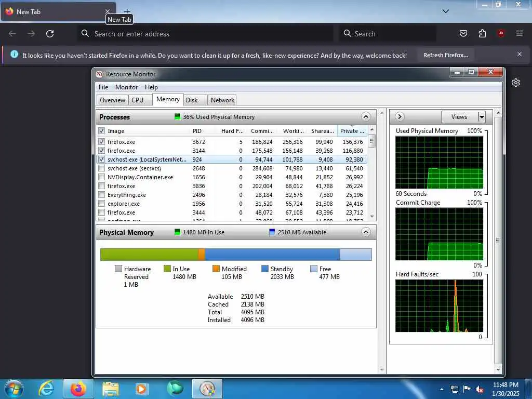Click the Resource Monitor taskbar button
This screenshot has height=399, width=532.
click(x=207, y=389)
